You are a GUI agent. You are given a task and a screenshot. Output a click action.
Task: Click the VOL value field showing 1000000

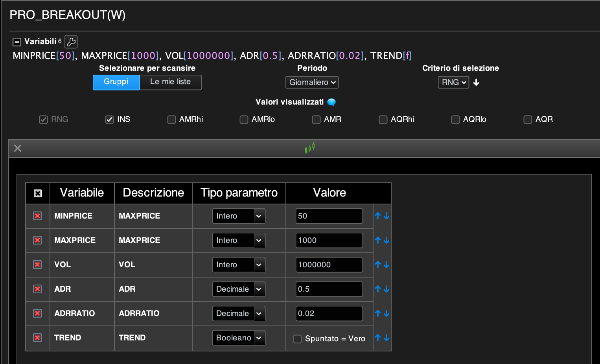[x=329, y=265]
